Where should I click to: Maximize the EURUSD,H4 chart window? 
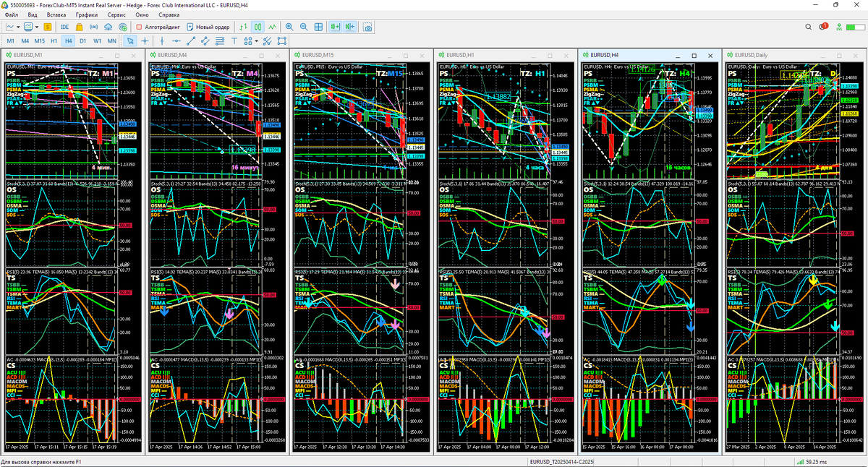coord(694,55)
